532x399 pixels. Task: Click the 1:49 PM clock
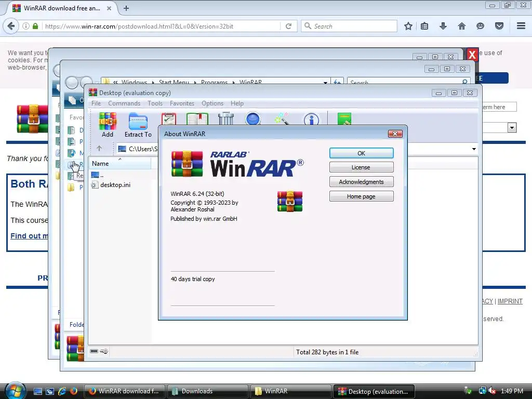[x=512, y=391]
